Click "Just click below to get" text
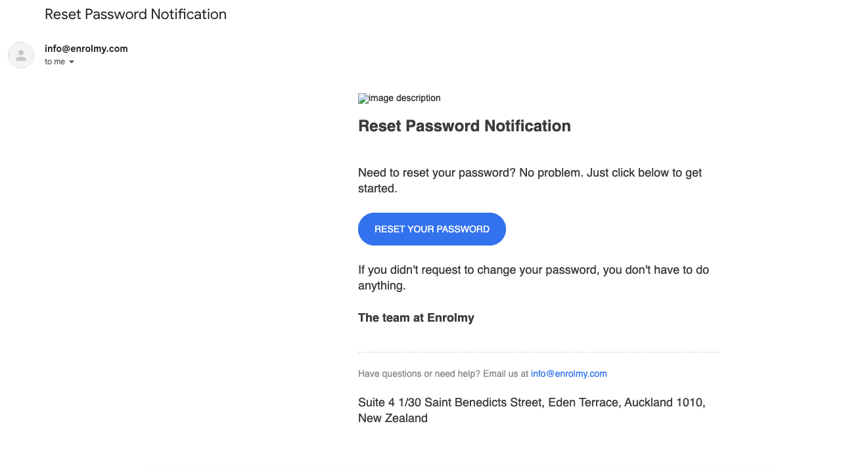The width and height of the screenshot is (868, 472). [645, 173]
